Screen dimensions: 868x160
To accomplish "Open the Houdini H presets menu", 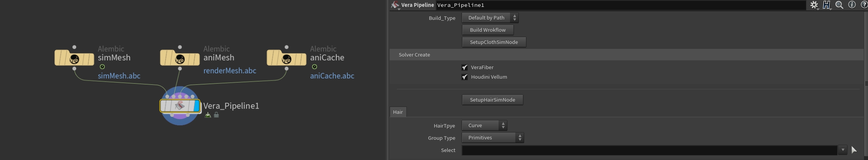I will [826, 5].
